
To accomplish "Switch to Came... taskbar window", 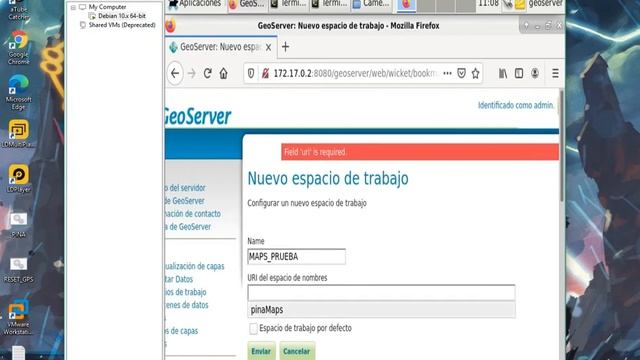I will pos(371,4).
